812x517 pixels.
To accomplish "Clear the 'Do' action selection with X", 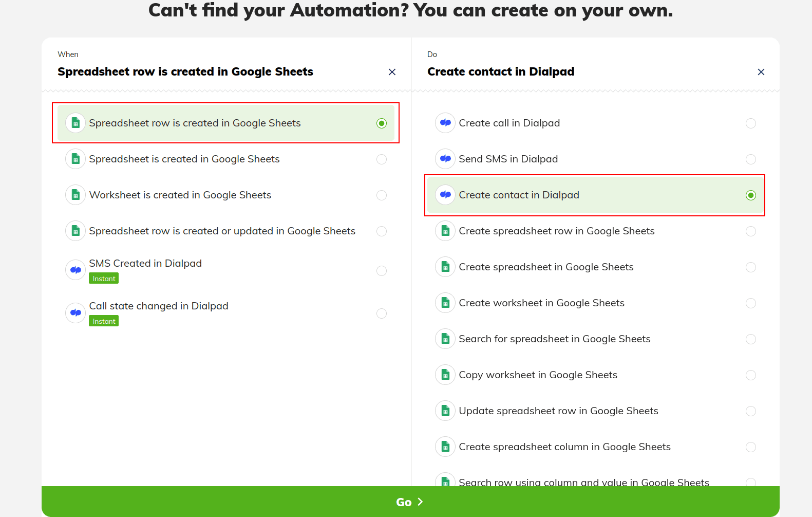I will pos(761,72).
